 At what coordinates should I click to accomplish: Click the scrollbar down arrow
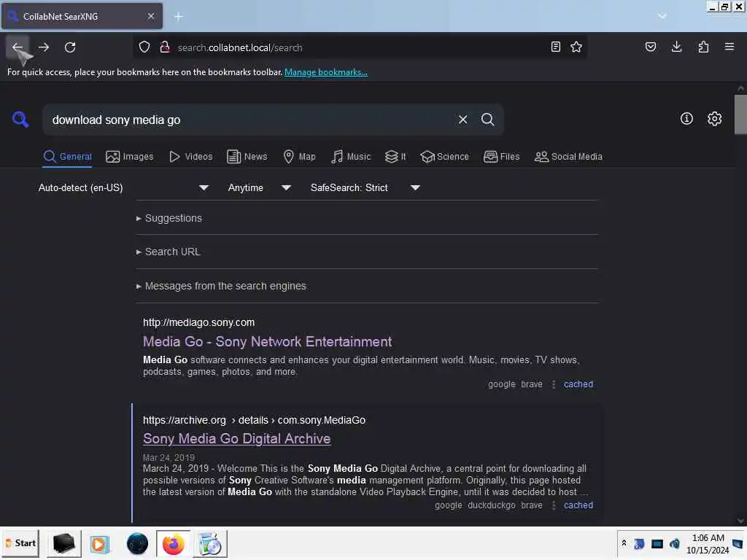coord(740,521)
